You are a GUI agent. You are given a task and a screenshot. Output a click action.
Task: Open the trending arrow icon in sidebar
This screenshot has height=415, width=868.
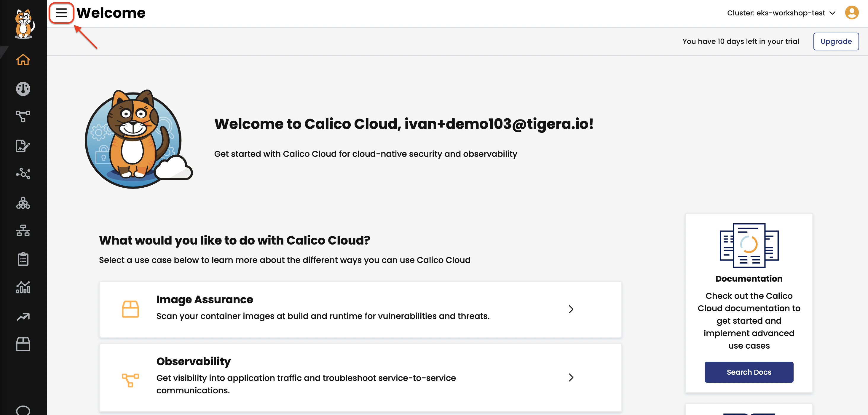(23, 317)
